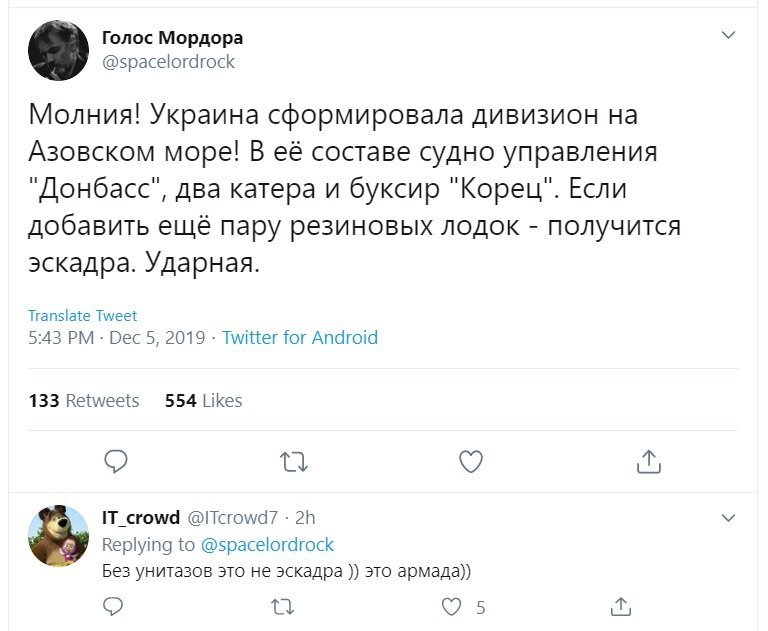Retweet IT_crowd's reply
The image size is (768, 631).
[x=283, y=607]
